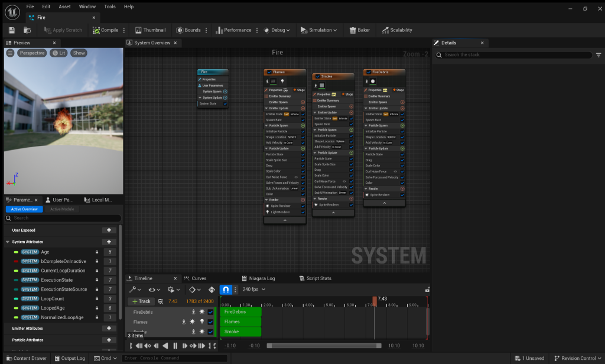605x364 pixels.
Task: Click the Lit view mode button
Action: (58, 53)
